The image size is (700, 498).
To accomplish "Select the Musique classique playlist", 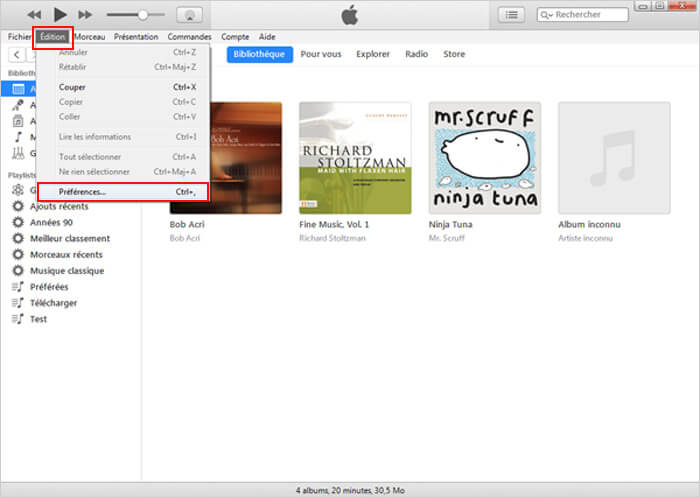I will click(x=67, y=271).
